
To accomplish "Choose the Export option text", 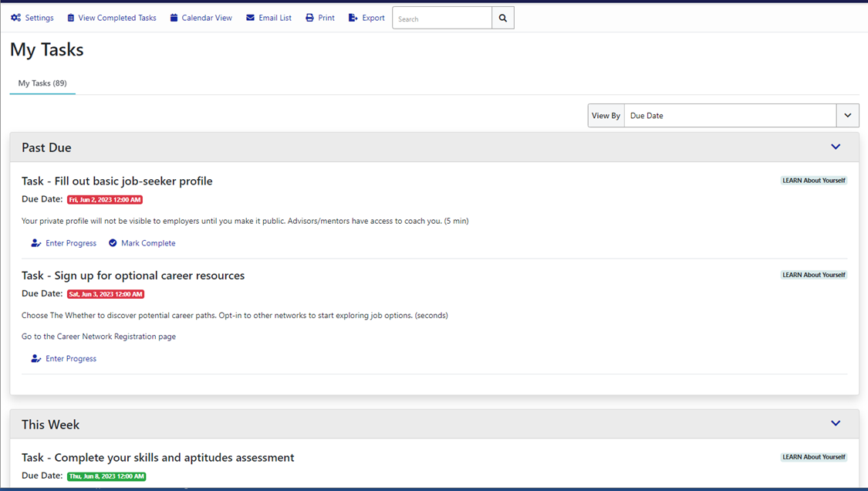I will [x=373, y=18].
